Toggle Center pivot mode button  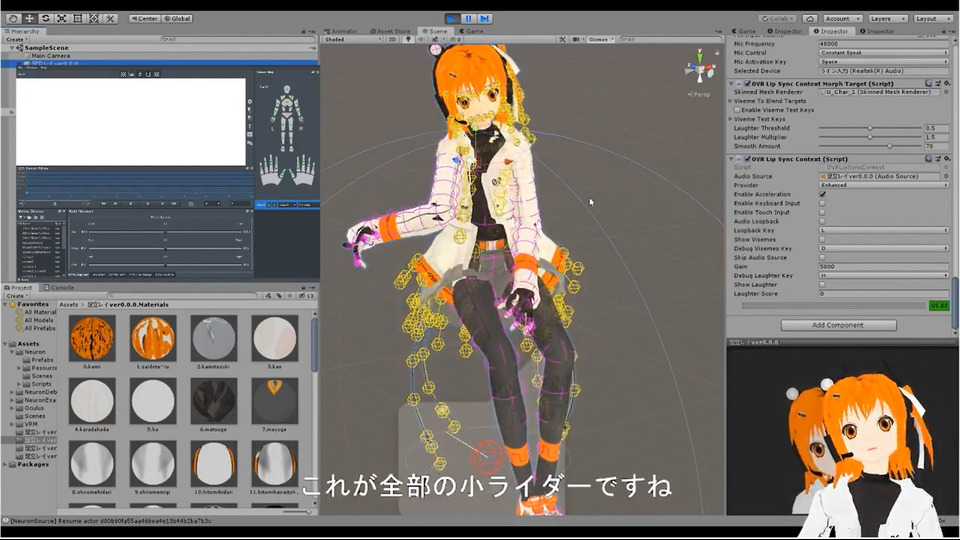pyautogui.click(x=144, y=18)
